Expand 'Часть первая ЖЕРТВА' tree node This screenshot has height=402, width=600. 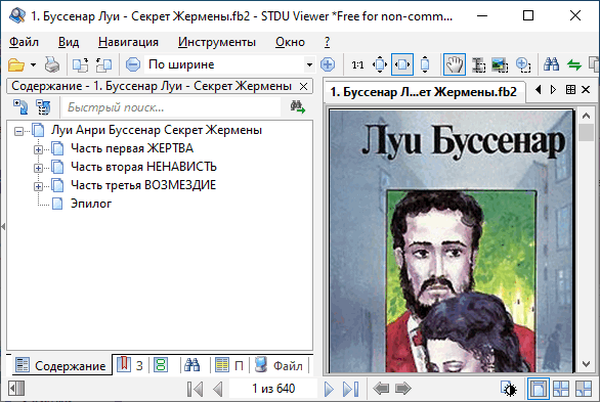(39, 149)
